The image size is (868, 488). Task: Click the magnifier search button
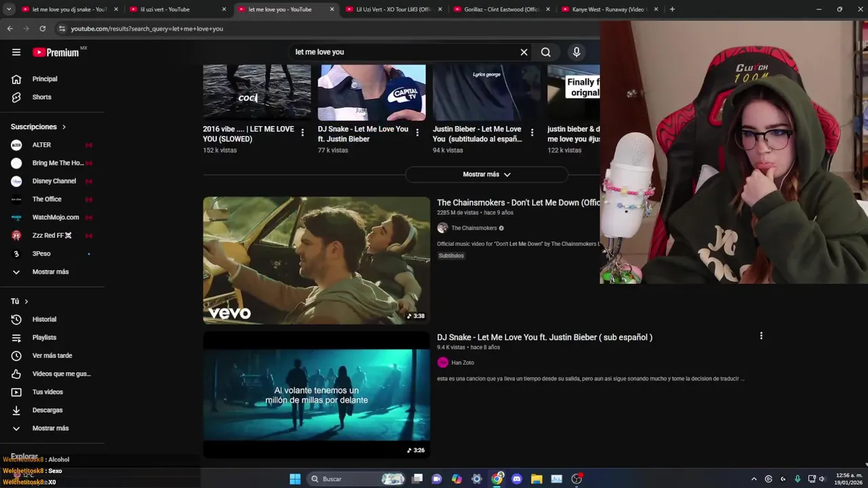pos(546,52)
